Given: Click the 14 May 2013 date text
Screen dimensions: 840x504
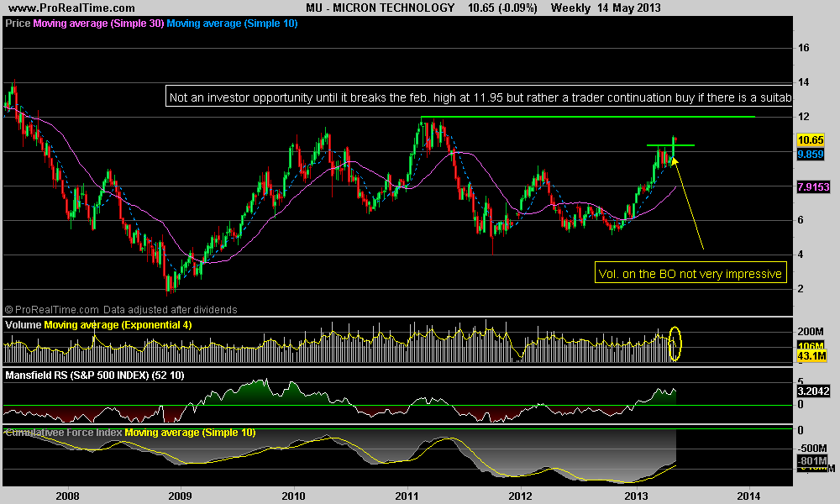Looking at the screenshot, I should 629,8.
